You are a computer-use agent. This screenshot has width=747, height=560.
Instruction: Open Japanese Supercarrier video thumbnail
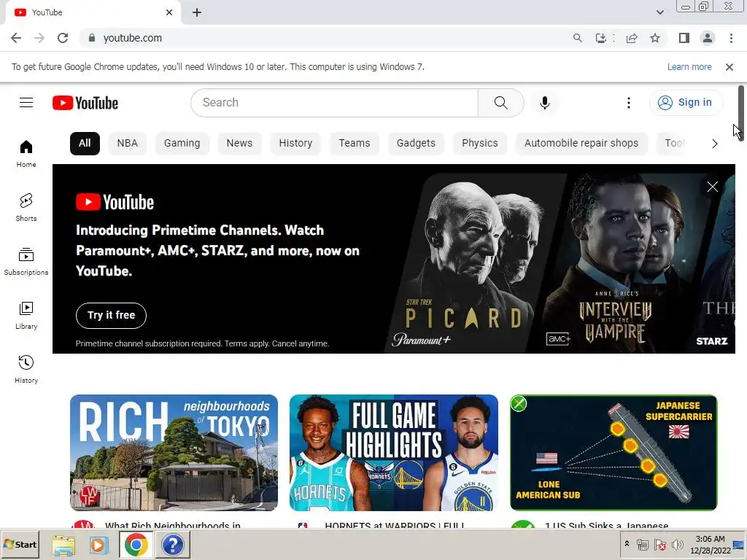614,453
